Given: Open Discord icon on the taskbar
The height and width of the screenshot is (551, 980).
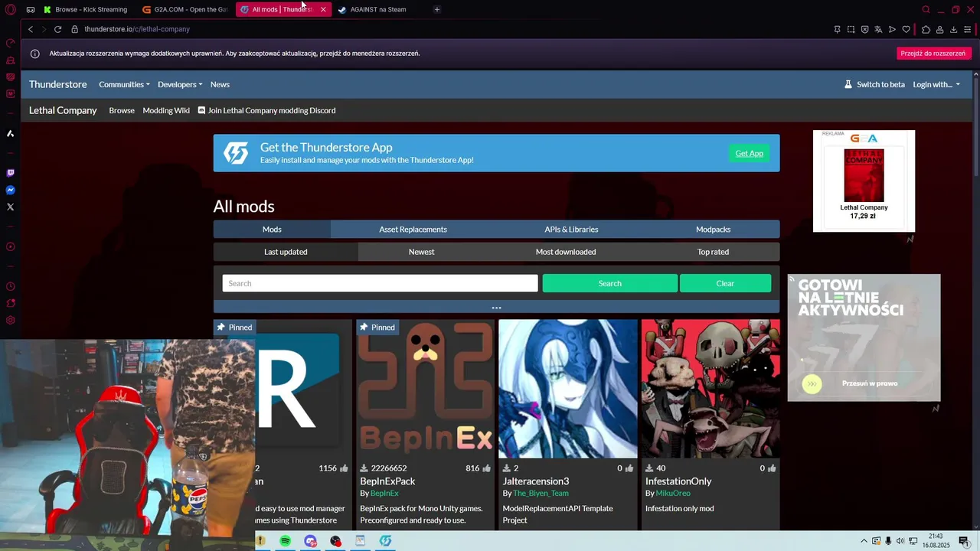Looking at the screenshot, I should [x=310, y=541].
